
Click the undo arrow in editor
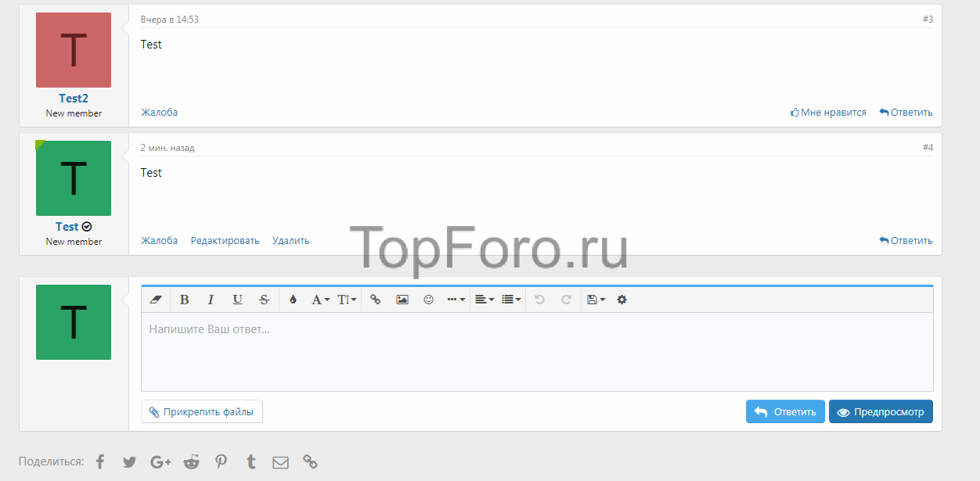(x=539, y=300)
